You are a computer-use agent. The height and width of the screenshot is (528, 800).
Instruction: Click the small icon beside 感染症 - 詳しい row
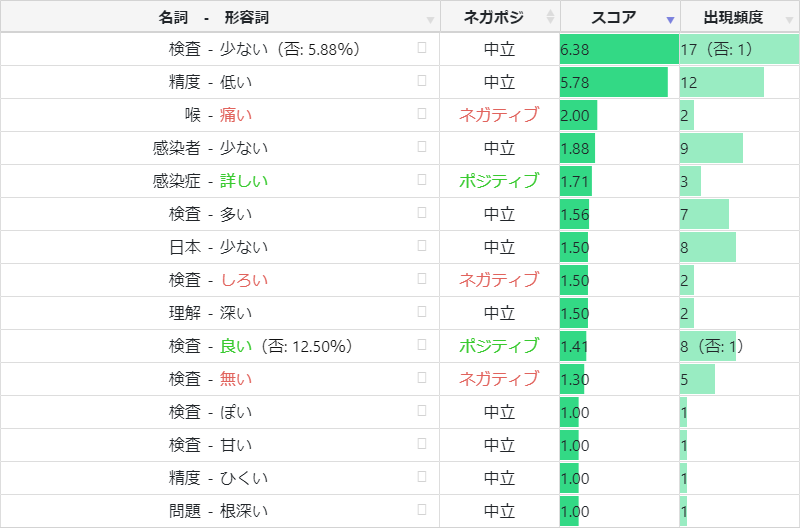pyautogui.click(x=422, y=180)
